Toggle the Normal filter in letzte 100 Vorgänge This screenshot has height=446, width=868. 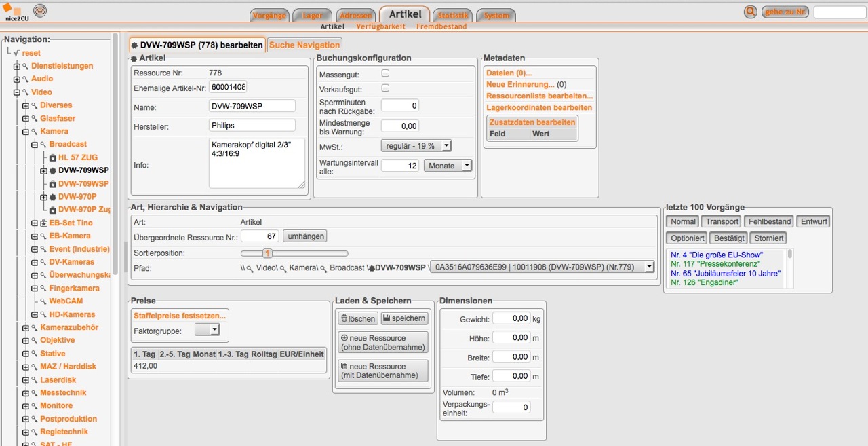coord(684,221)
